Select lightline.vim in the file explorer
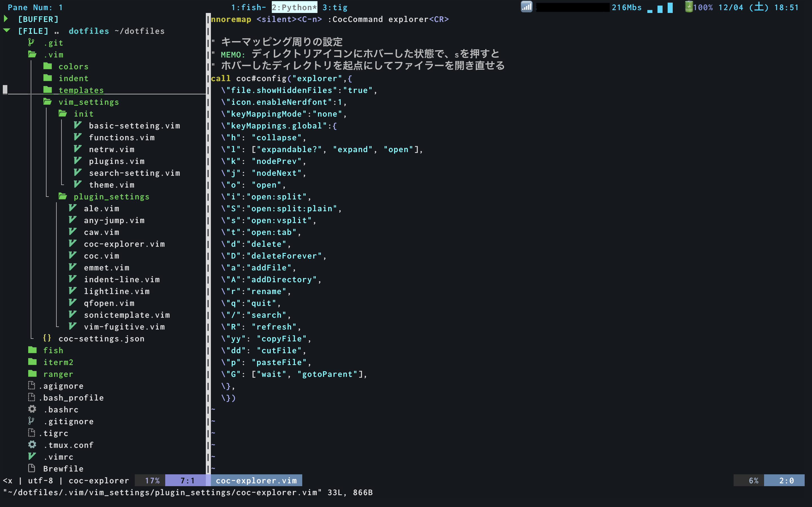Image resolution: width=812 pixels, height=507 pixels. pyautogui.click(x=117, y=291)
